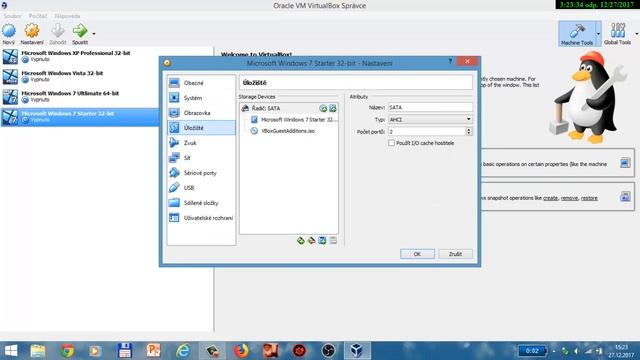
Task: Click the remove selected controller icon
Action: coord(311,240)
